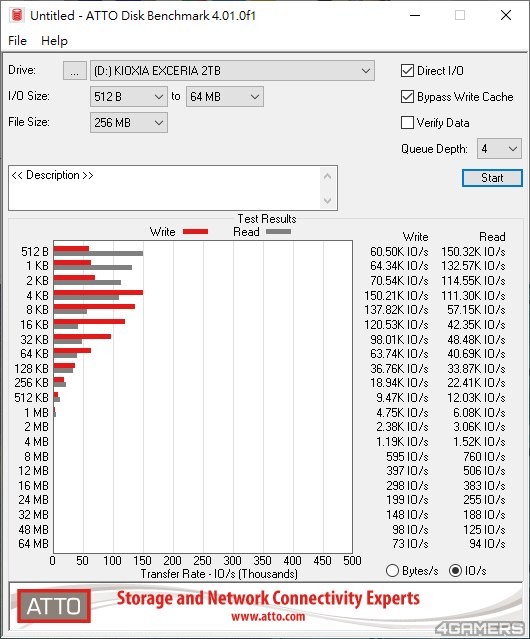Viewport: 530px width, 639px height.
Task: Enable the Verify Data checkbox
Action: point(407,123)
